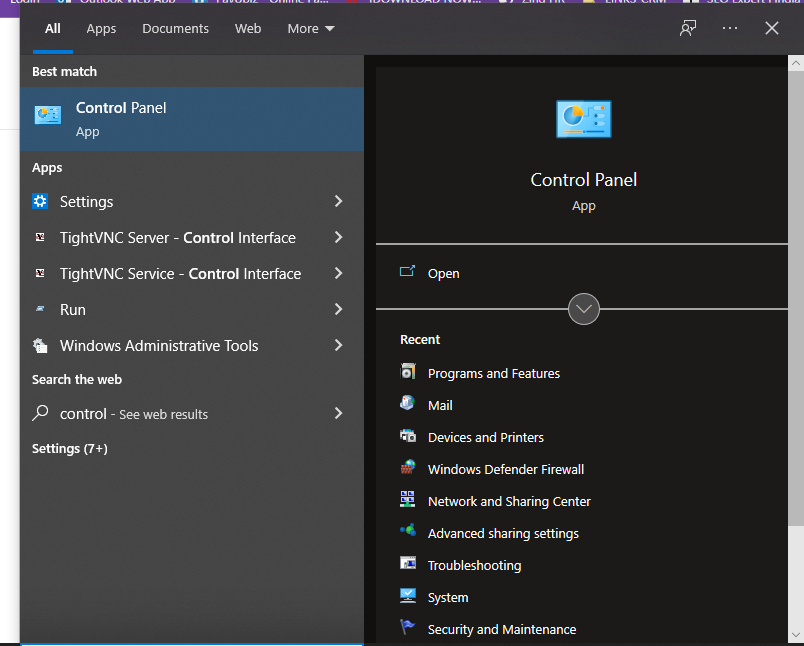Click the Control Panel icon in best match

[x=48, y=115]
